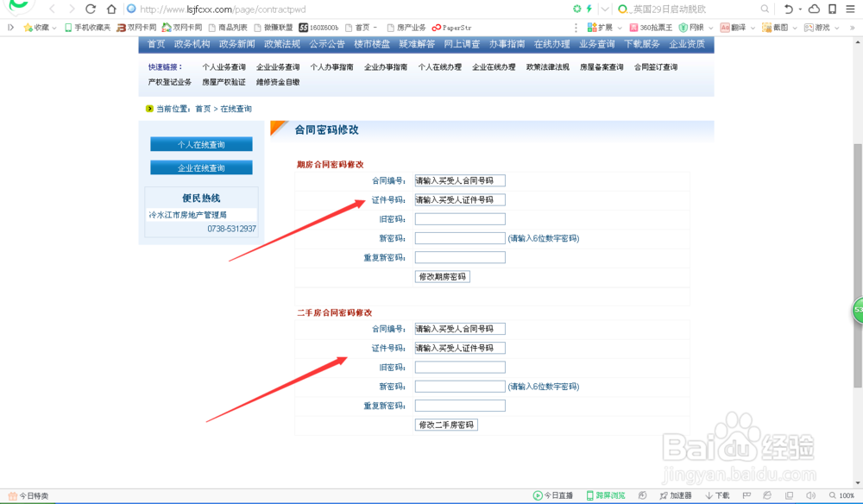Open the 下载服务 nav menu item
The width and height of the screenshot is (863, 504).
click(642, 44)
